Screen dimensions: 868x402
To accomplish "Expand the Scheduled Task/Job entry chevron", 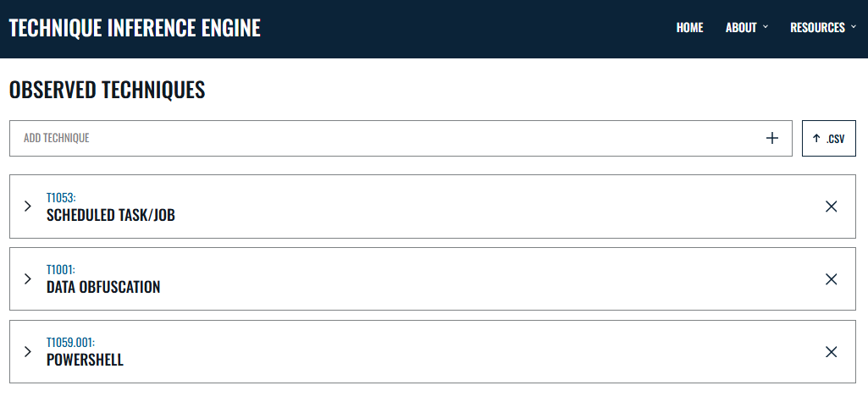I will click(28, 206).
